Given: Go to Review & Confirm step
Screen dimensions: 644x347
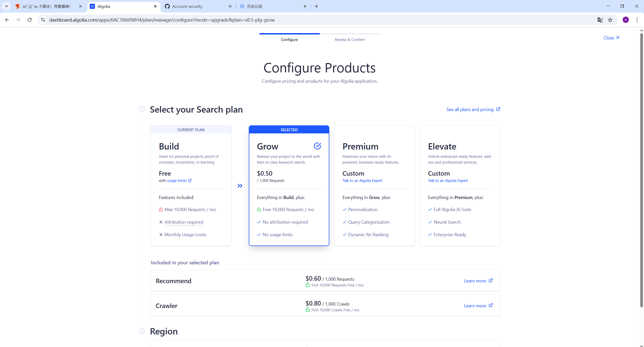Looking at the screenshot, I should (x=350, y=40).
